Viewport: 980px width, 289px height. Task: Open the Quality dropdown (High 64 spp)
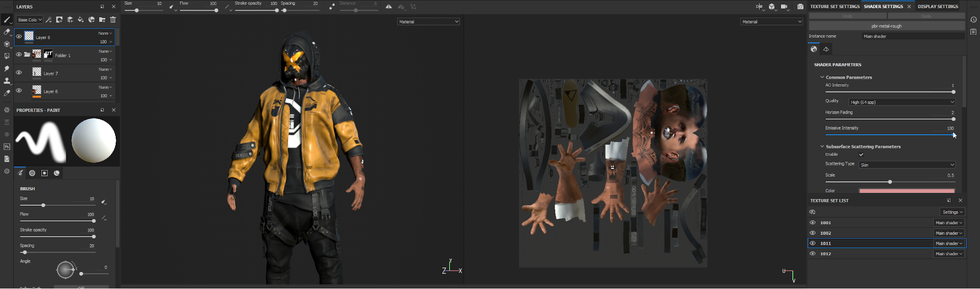click(902, 102)
